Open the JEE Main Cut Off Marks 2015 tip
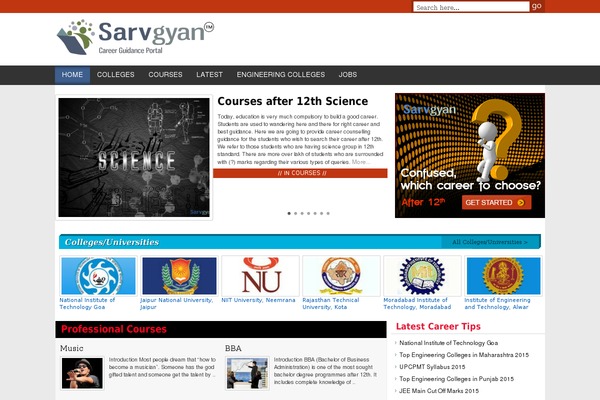This screenshot has width=600, height=400. pos(439,391)
